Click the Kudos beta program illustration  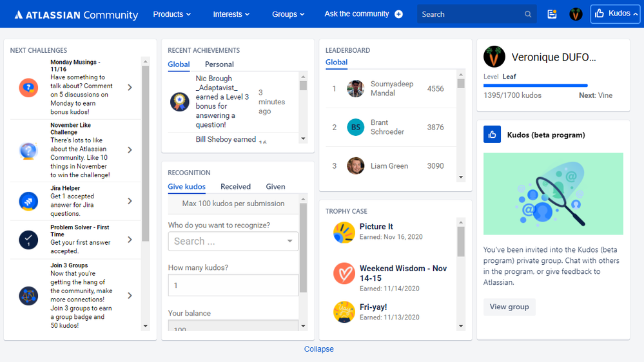[x=553, y=194]
